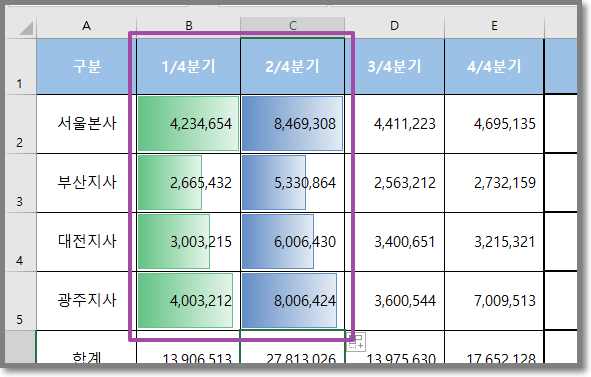
Task: Click the Quick Analysis icon below the selection
Action: 356,342
